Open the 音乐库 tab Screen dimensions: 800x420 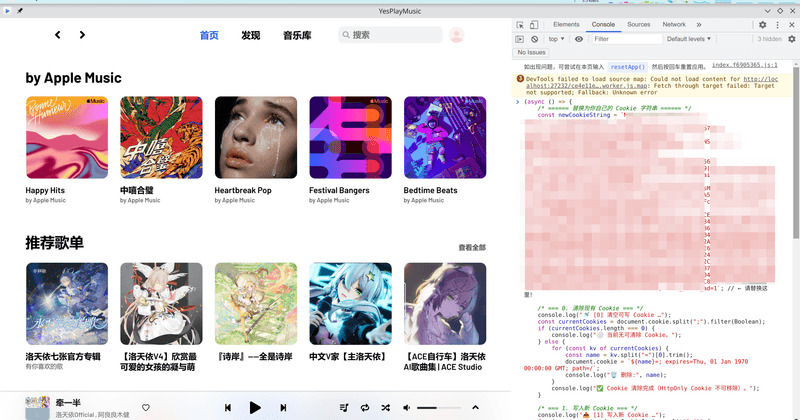(x=297, y=35)
